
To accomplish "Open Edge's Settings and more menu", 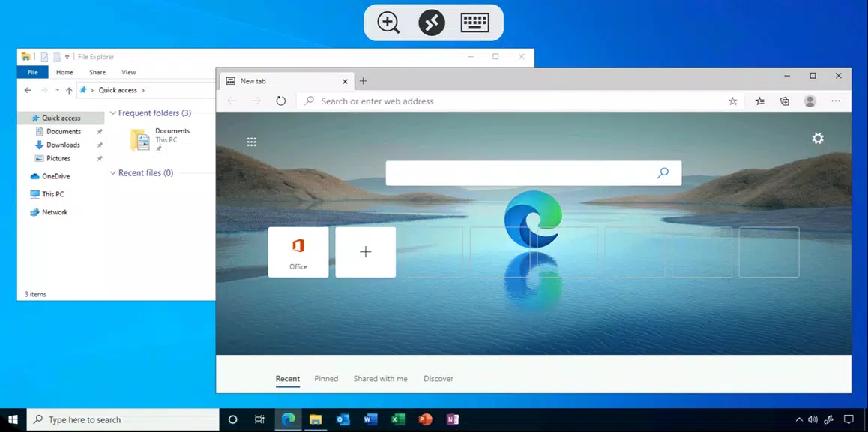I will click(x=835, y=100).
